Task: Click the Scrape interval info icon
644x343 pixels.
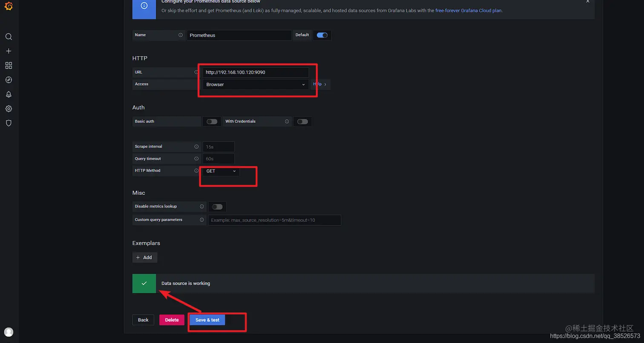Action: [196, 147]
